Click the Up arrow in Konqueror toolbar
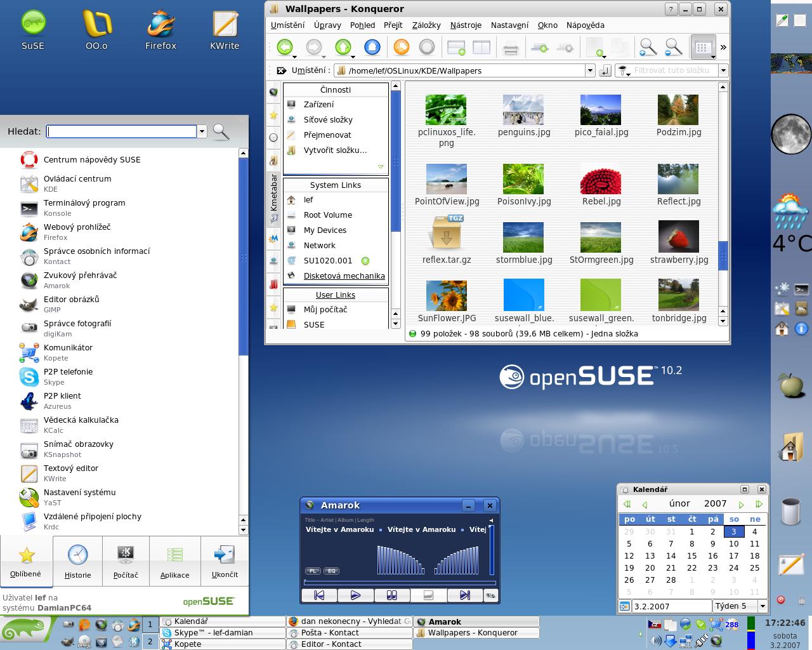 (x=343, y=47)
